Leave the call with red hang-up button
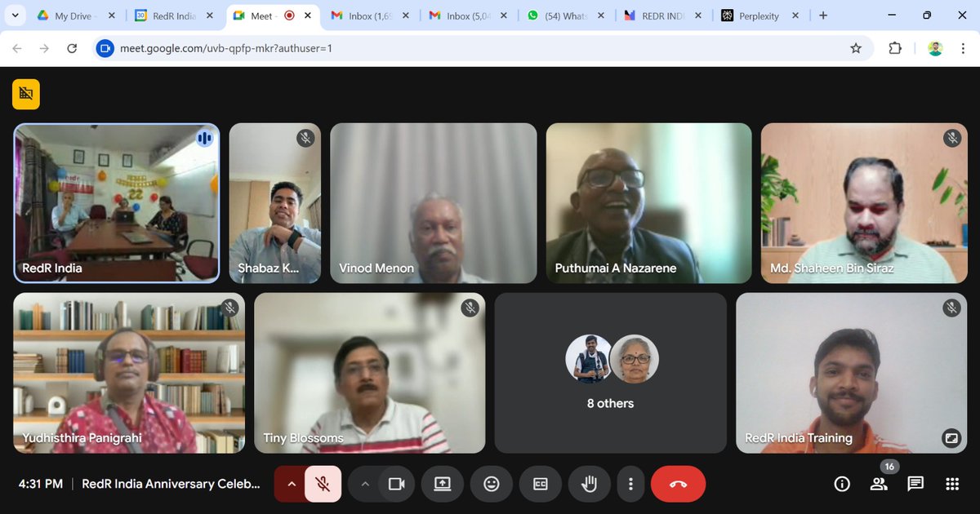 (678, 484)
